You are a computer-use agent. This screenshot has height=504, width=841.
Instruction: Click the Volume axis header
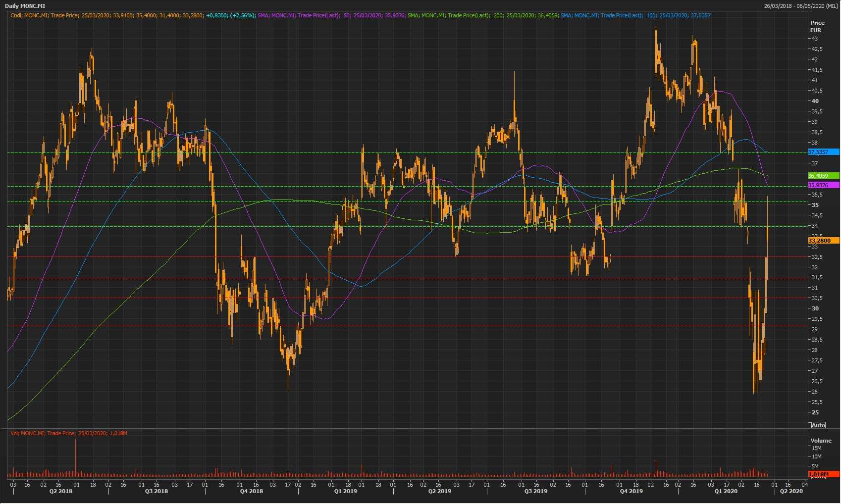[821, 441]
